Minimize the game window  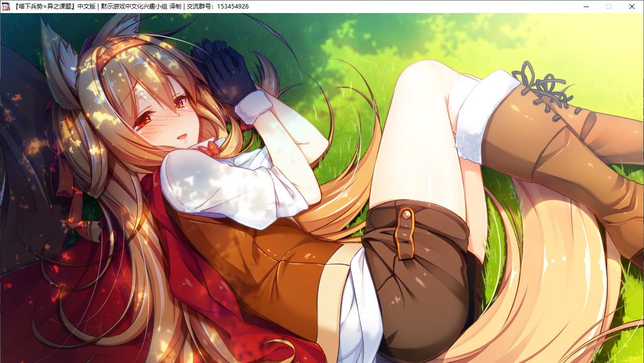tap(586, 7)
